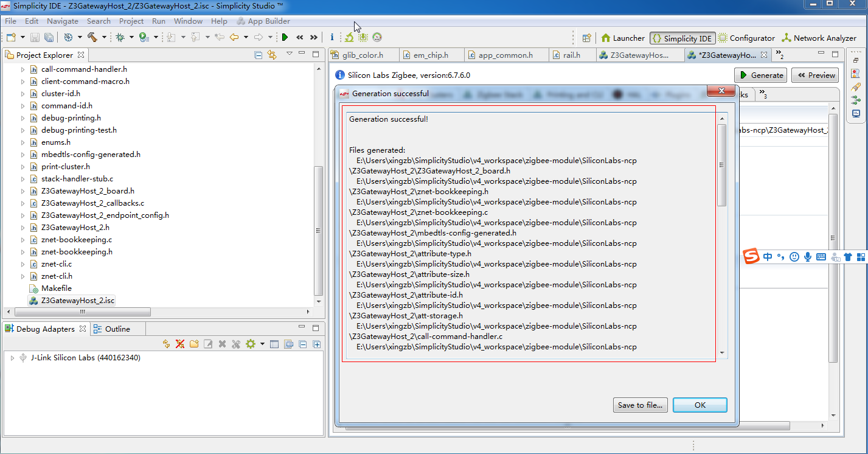This screenshot has width=868, height=454.
Task: Switch to Network Analyzer perspective
Action: point(819,38)
